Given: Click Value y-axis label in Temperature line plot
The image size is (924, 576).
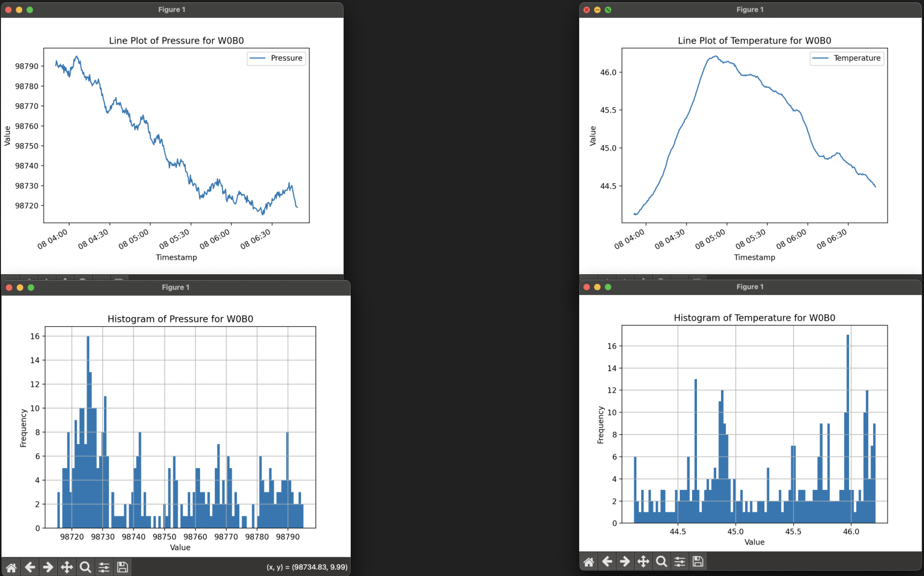Looking at the screenshot, I should coord(593,136).
